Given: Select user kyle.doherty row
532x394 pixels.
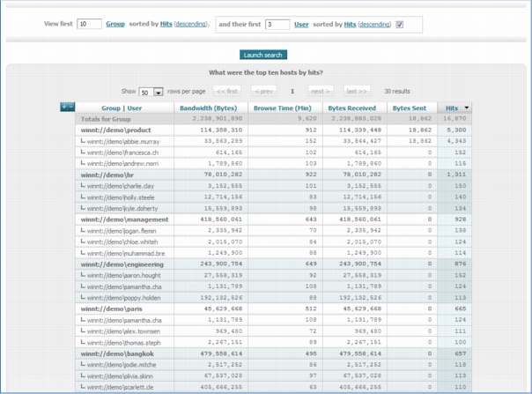Looking at the screenshot, I should (x=273, y=208).
